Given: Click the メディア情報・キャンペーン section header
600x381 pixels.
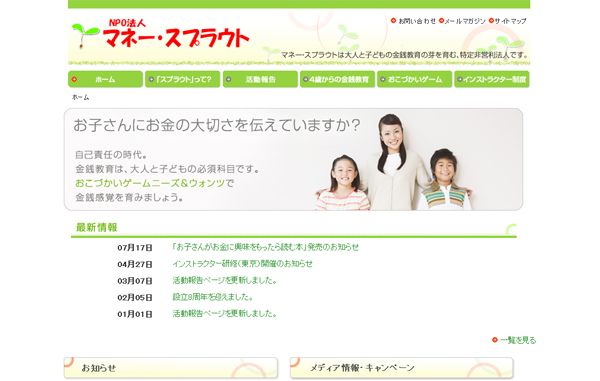Looking at the screenshot, I should pyautogui.click(x=401, y=368).
